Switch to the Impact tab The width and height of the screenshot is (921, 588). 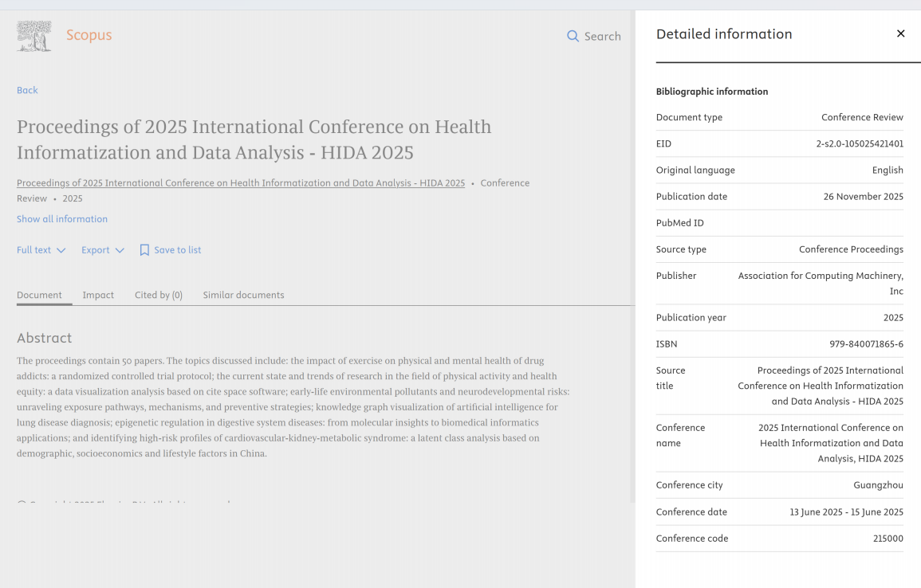pos(98,295)
